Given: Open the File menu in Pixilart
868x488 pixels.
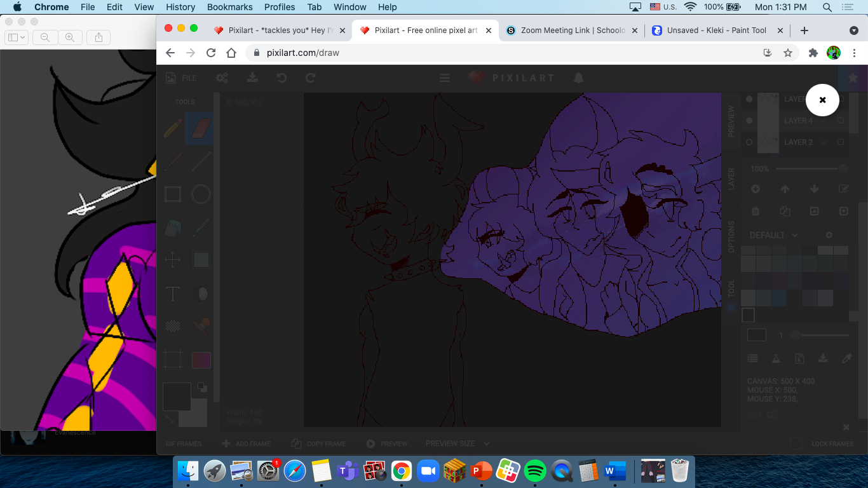Looking at the screenshot, I should coord(180,78).
